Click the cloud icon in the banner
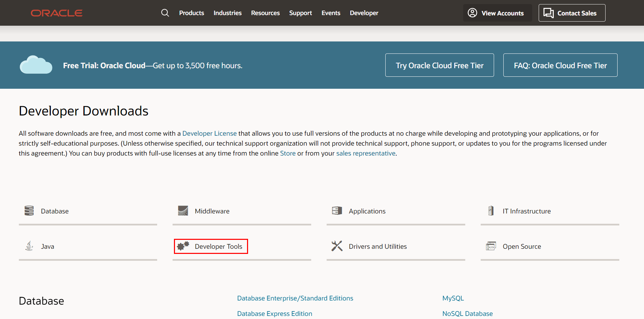 tap(36, 65)
